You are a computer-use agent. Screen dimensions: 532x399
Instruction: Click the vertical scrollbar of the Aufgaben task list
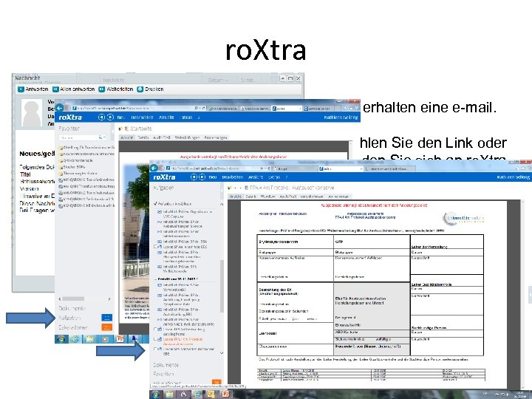coord(222,286)
